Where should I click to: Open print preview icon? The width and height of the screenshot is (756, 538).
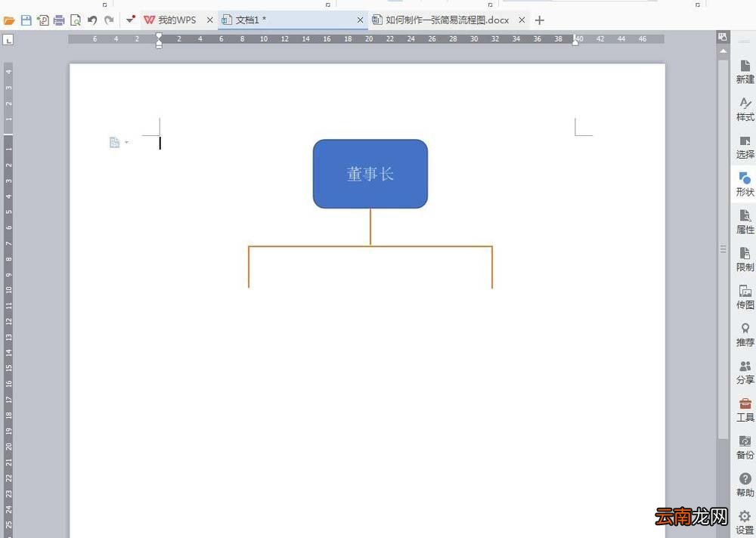75,20
